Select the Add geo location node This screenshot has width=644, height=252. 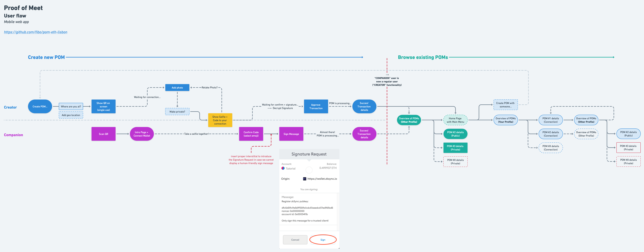click(71, 115)
